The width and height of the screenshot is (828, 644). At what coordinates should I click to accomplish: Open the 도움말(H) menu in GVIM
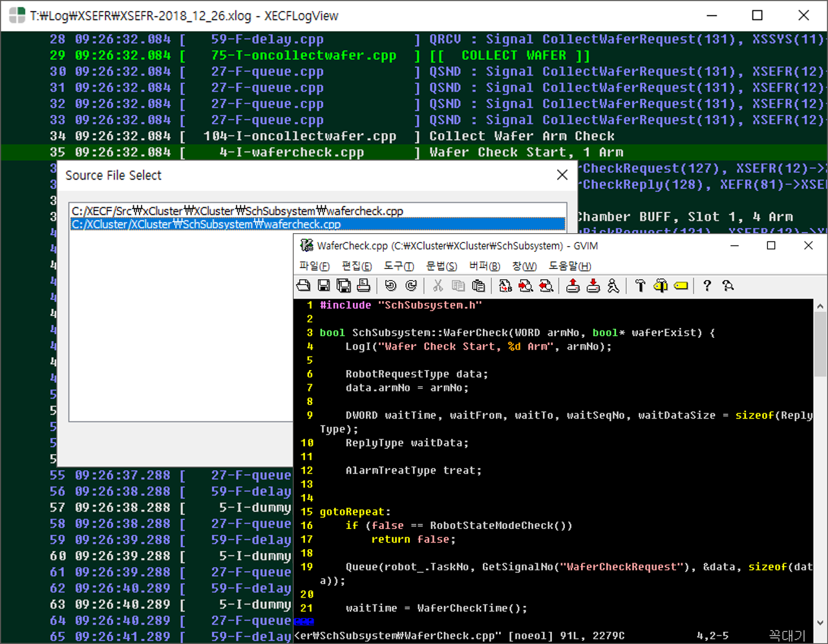click(x=569, y=266)
